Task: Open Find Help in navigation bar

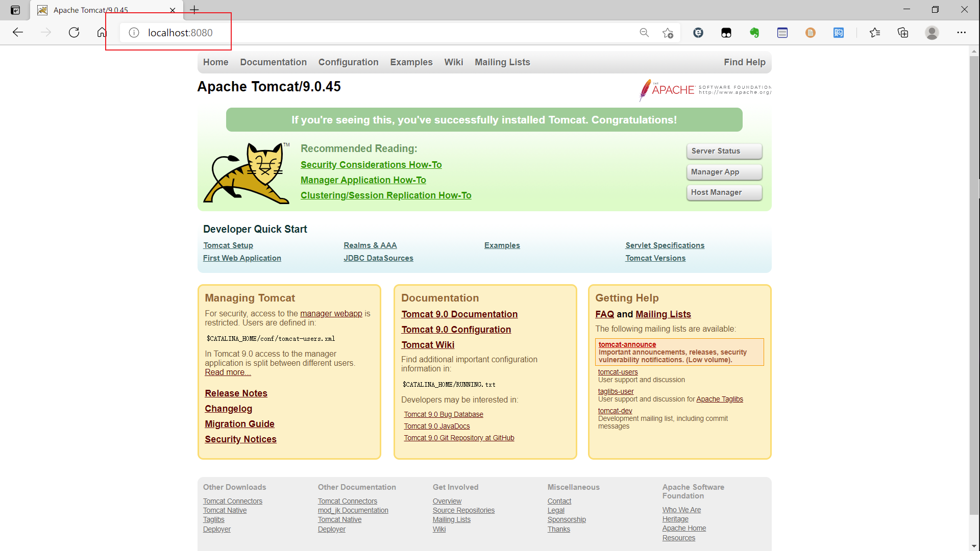Action: (x=745, y=62)
